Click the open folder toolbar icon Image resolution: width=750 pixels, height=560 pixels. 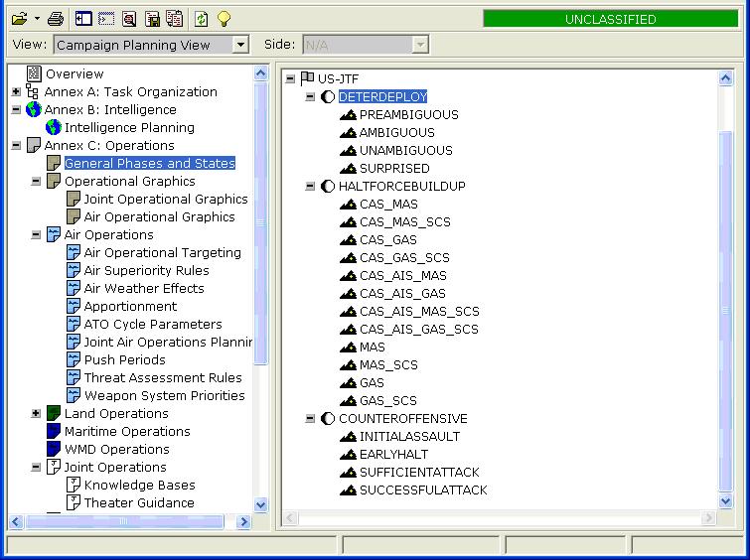point(20,19)
